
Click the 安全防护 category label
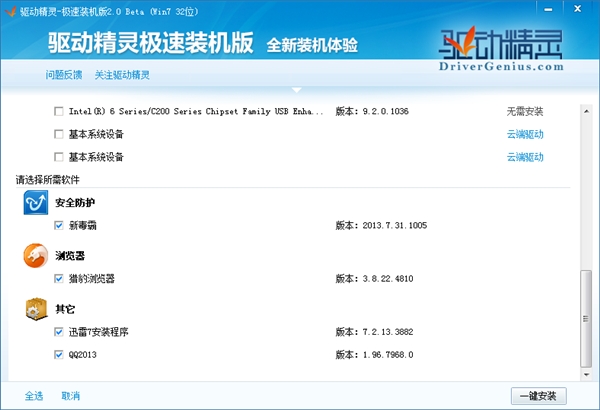coord(75,203)
